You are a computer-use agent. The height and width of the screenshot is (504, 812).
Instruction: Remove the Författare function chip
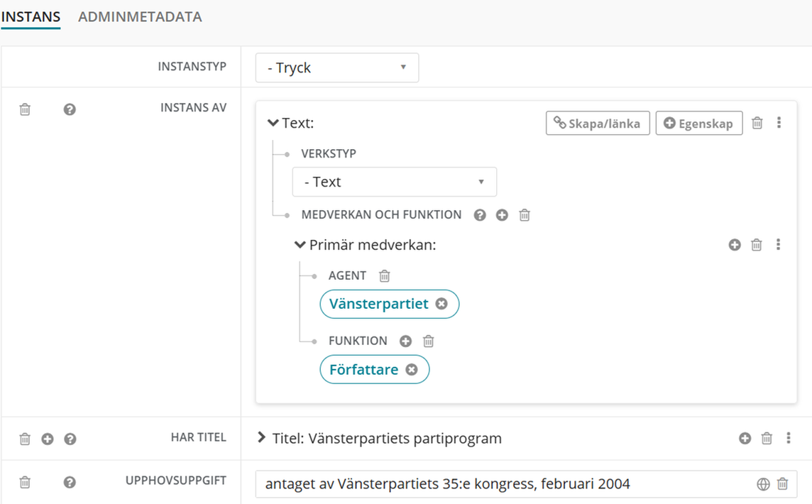(x=412, y=369)
